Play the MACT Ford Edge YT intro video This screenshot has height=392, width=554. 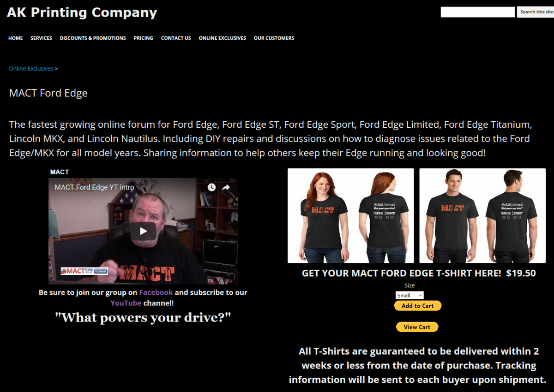(x=143, y=231)
